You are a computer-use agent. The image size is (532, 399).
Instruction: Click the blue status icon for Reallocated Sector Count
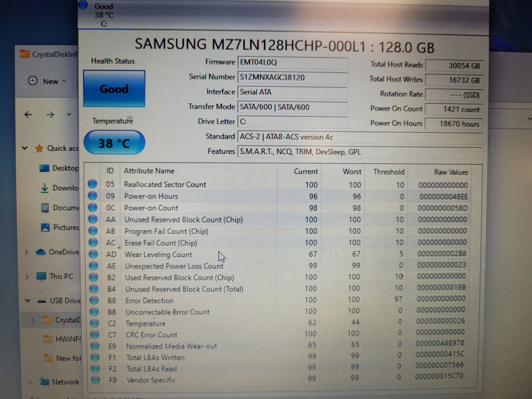pos(92,184)
